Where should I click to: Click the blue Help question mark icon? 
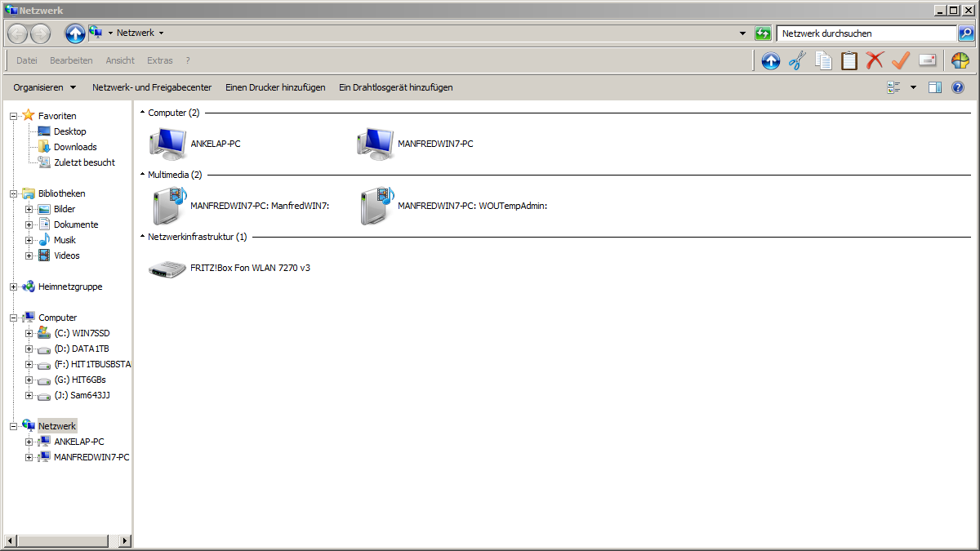tap(958, 87)
